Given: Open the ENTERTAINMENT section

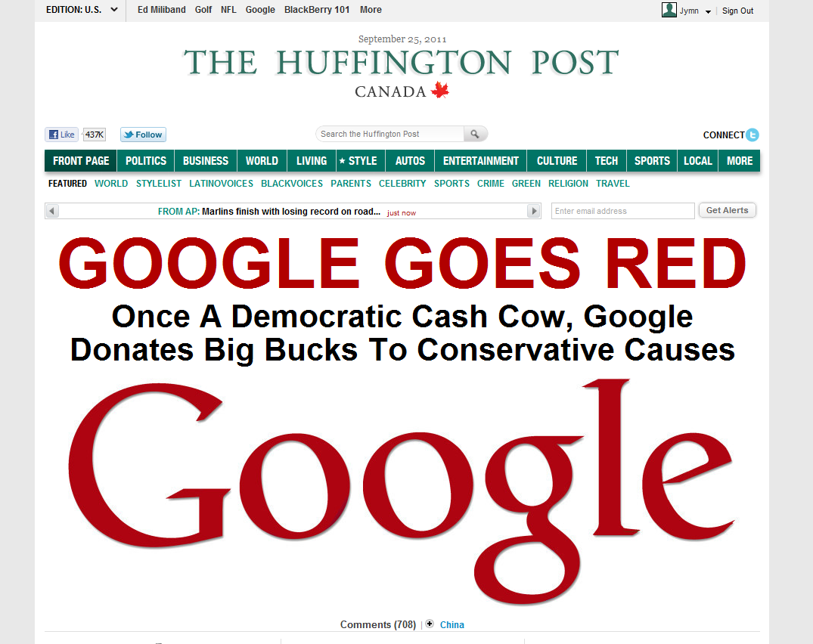Looking at the screenshot, I should point(481,160).
